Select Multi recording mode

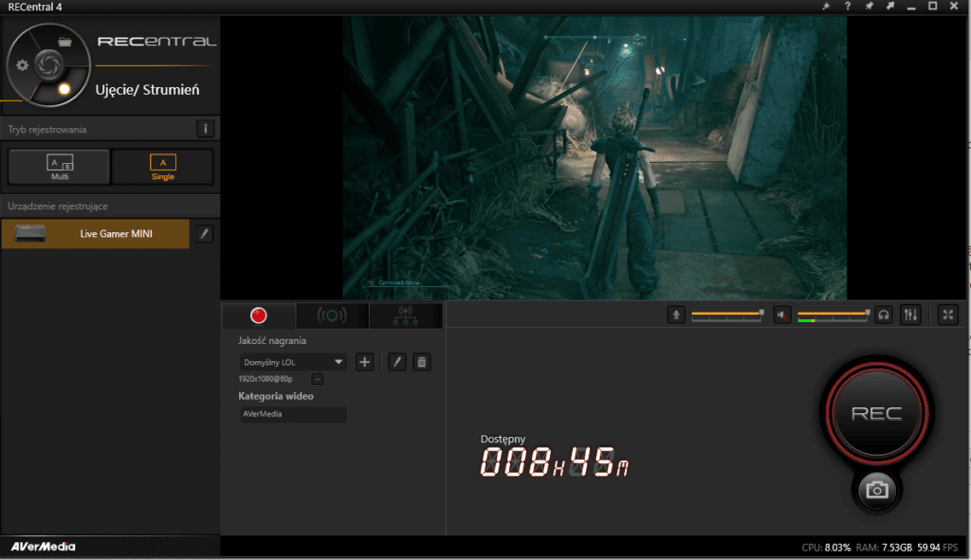(x=60, y=167)
